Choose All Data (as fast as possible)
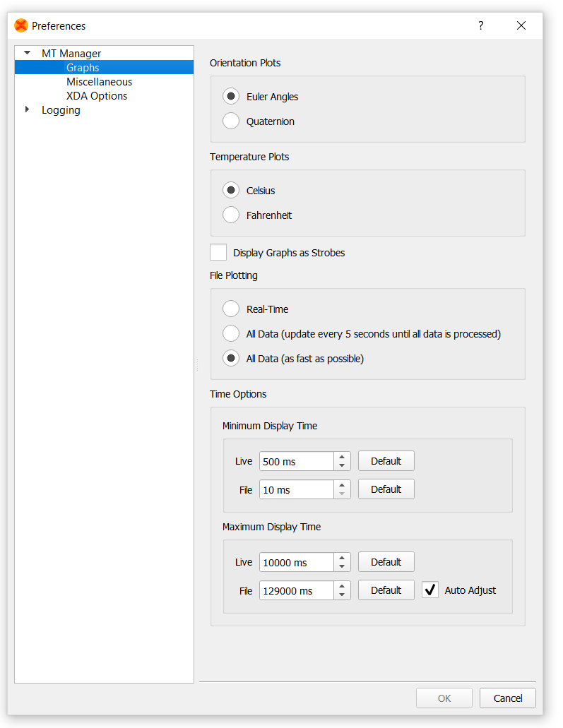563x728 pixels. (x=230, y=358)
